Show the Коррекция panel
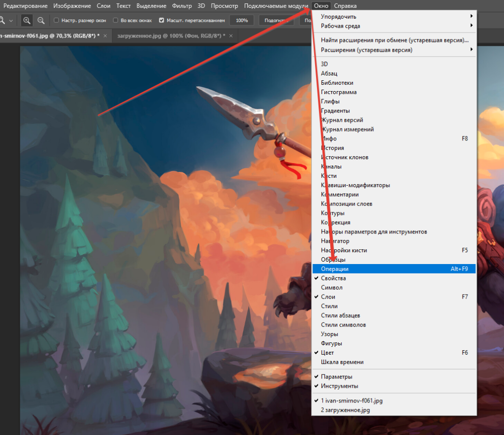Image resolution: width=504 pixels, height=435 pixels. point(394,222)
